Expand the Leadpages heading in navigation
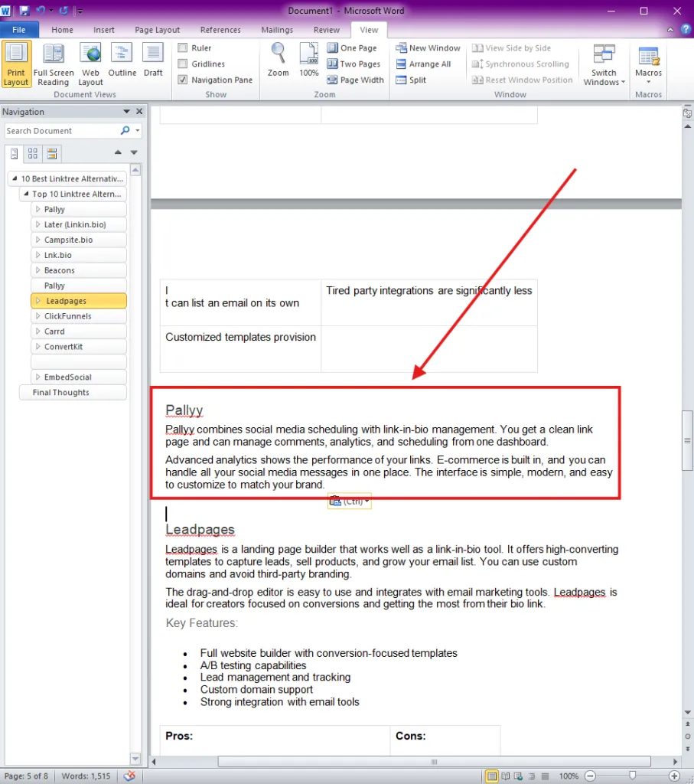This screenshot has height=784, width=694. pyautogui.click(x=37, y=300)
